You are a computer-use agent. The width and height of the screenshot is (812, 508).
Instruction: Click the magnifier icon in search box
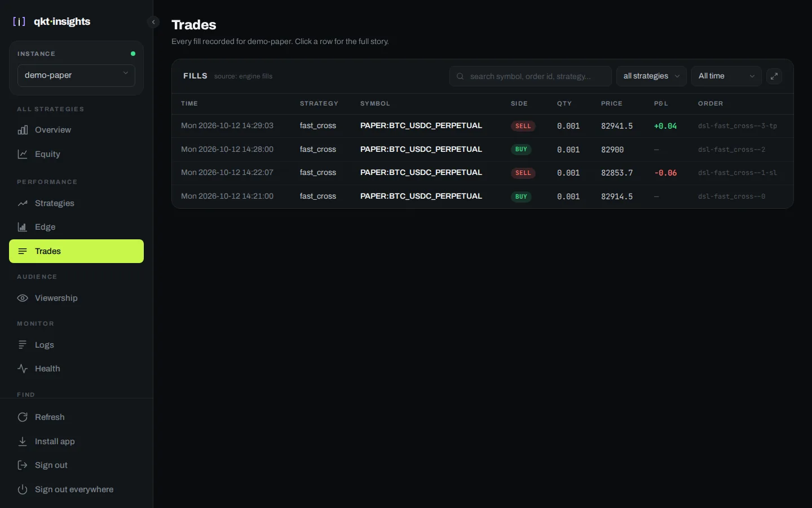point(460,76)
